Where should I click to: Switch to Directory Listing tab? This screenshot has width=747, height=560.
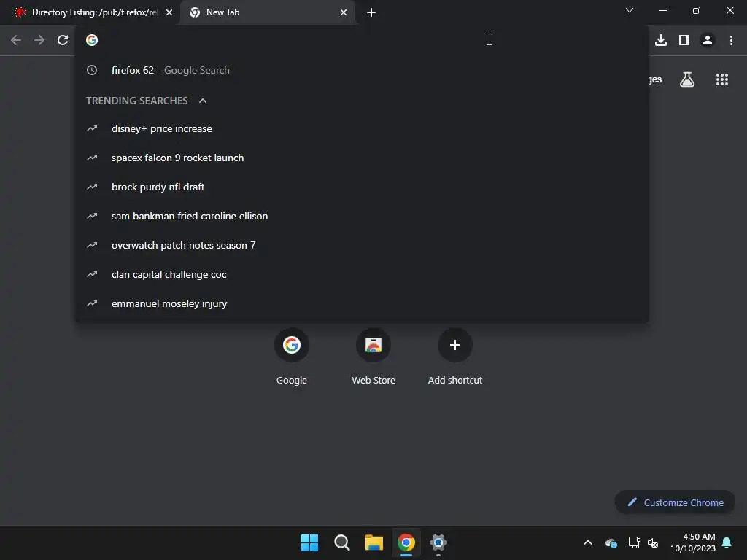pos(89,12)
